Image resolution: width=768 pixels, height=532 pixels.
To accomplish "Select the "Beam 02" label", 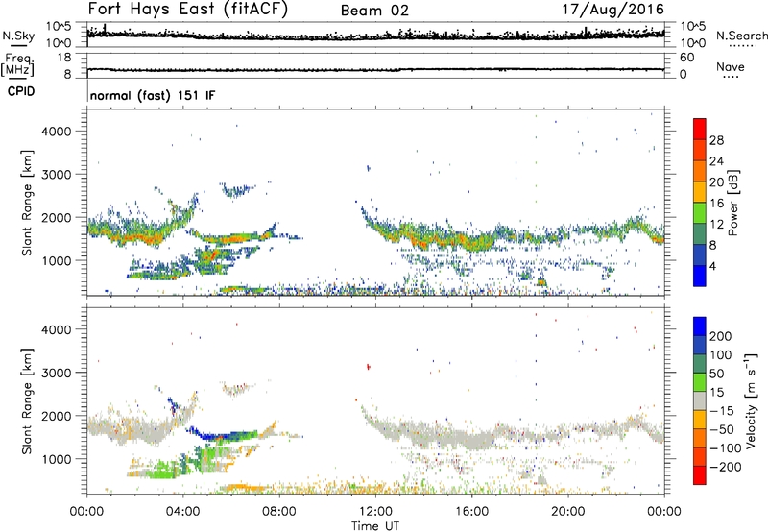I will point(374,11).
